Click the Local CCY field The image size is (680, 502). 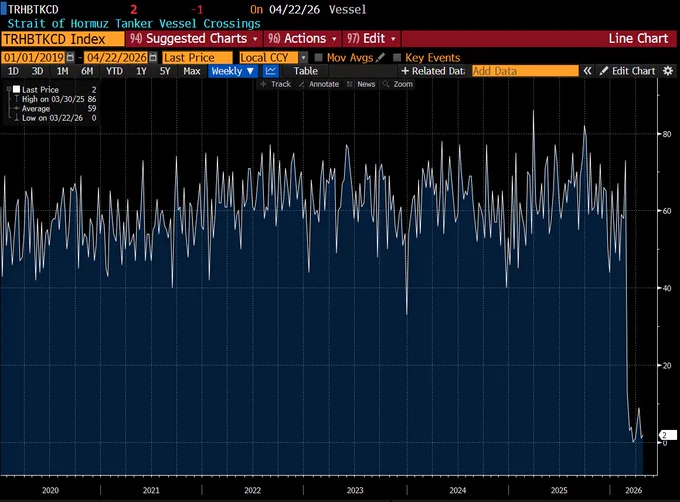[269, 57]
